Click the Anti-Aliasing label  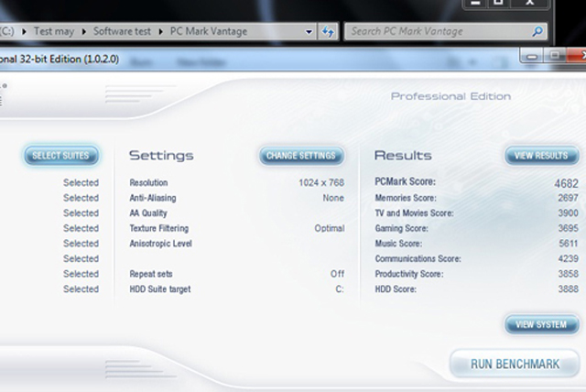(153, 198)
